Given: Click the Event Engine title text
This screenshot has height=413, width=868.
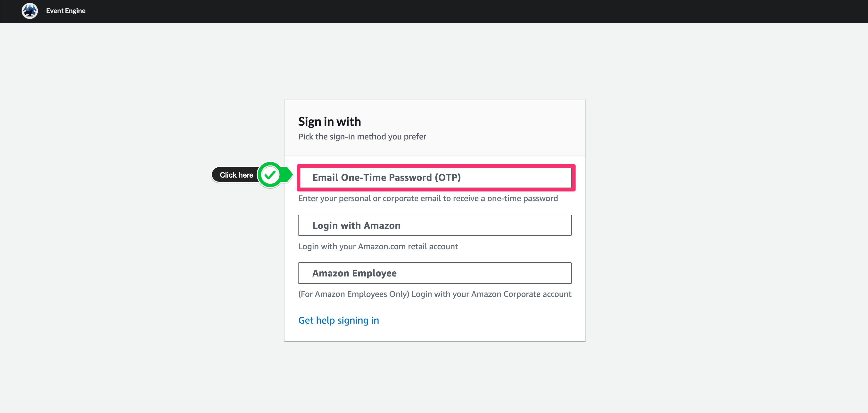Looking at the screenshot, I should (66, 11).
